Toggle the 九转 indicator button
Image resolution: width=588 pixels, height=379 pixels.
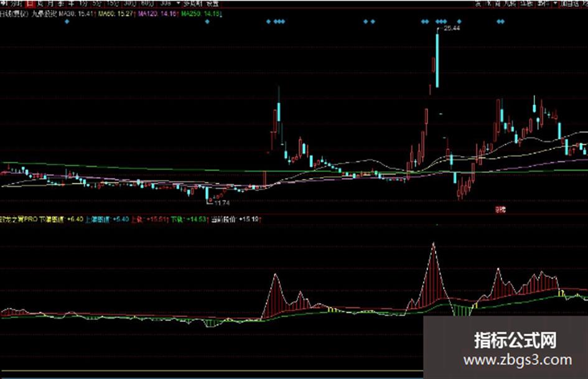510,4
